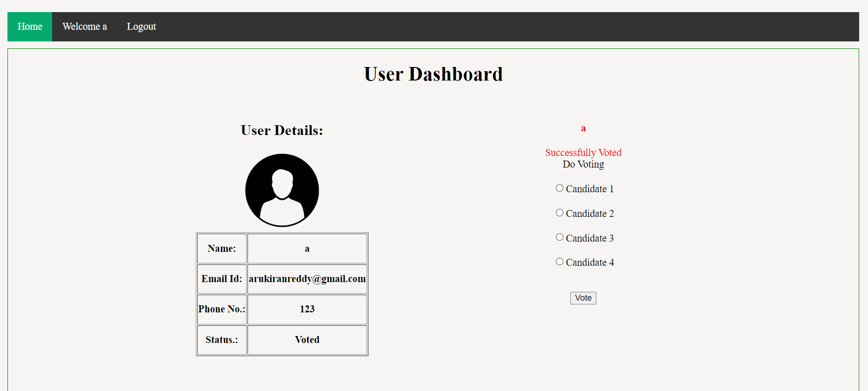Click red username a above voting form
The width and height of the screenshot is (868, 391).
pyautogui.click(x=583, y=128)
